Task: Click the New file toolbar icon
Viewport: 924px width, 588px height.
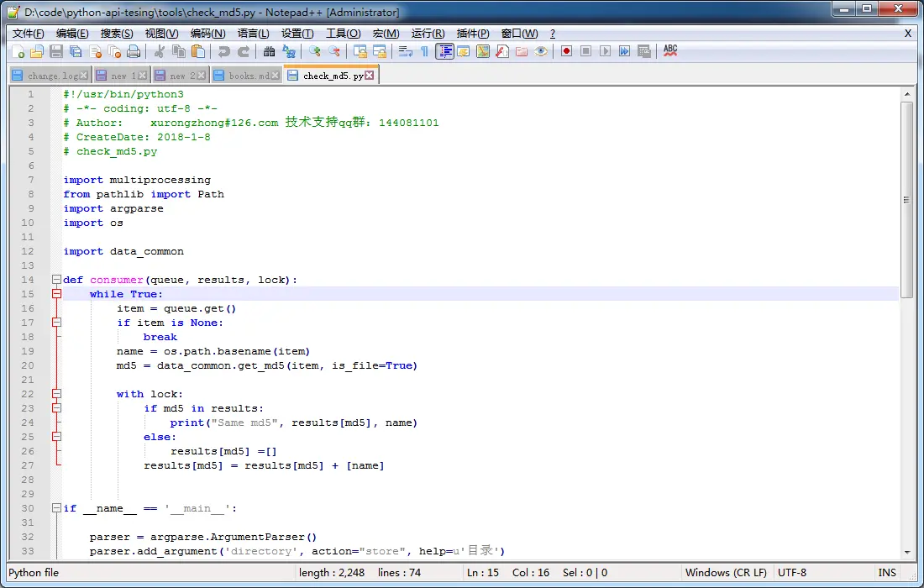Action: 18,52
